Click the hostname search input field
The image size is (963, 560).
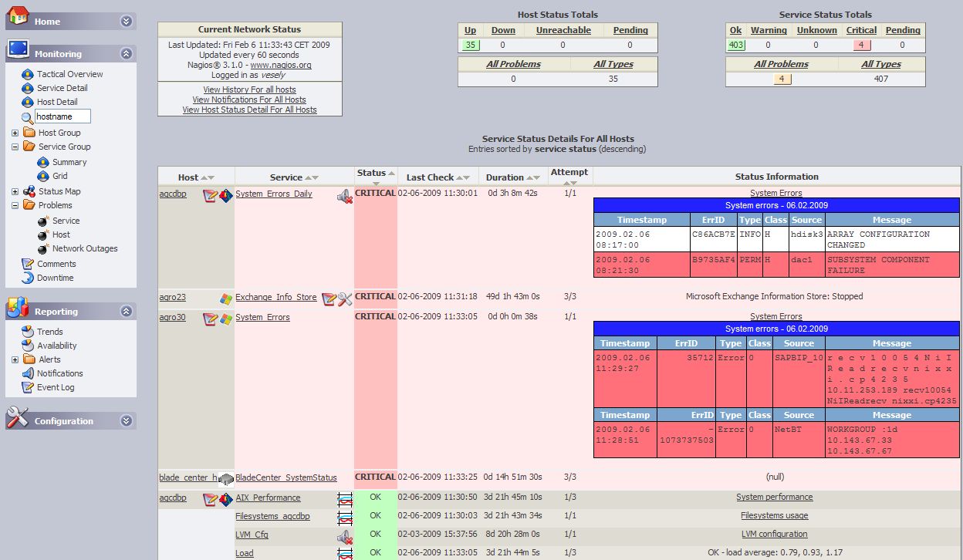pos(63,116)
